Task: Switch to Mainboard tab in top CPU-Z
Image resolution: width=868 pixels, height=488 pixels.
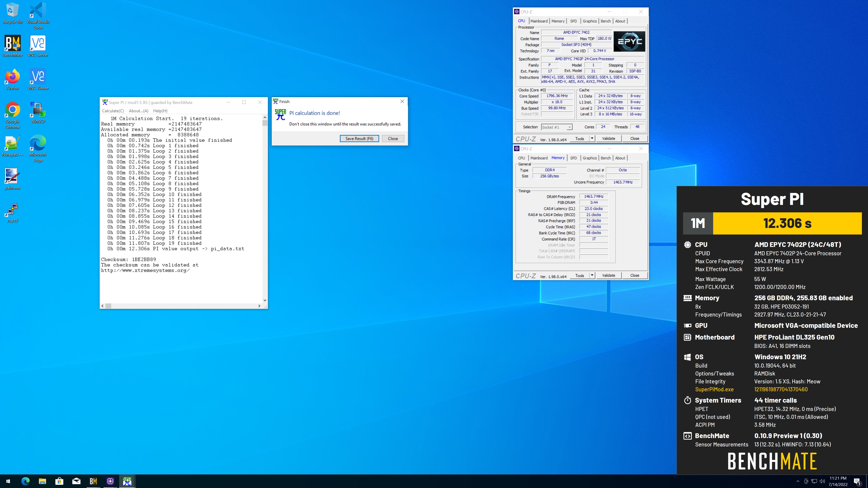Action: tap(539, 21)
